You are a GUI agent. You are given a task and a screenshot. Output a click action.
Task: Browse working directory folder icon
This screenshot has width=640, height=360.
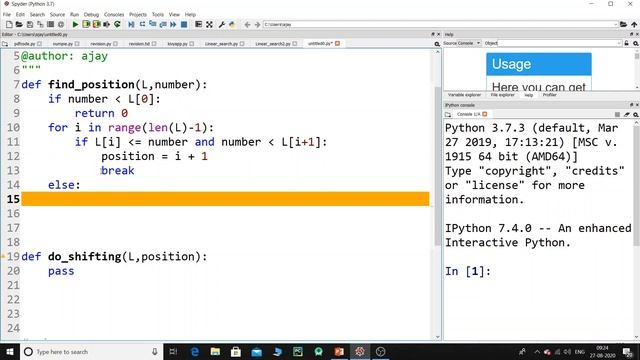[x=623, y=24]
